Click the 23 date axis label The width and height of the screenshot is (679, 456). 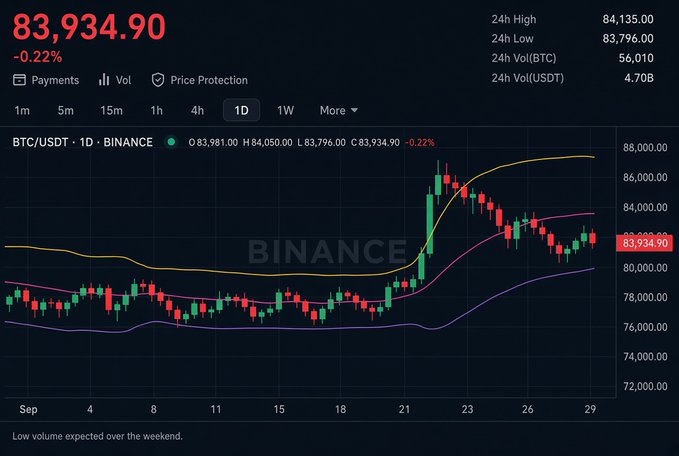point(467,409)
